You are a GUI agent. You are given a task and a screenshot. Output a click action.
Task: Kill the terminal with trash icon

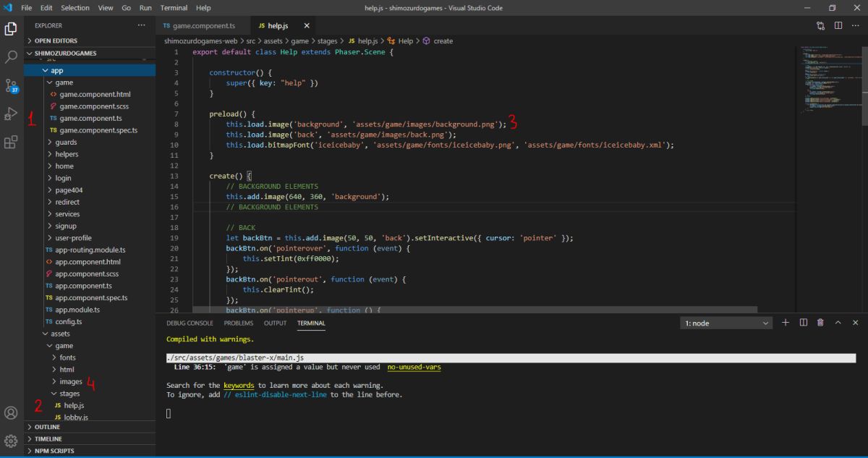point(820,323)
